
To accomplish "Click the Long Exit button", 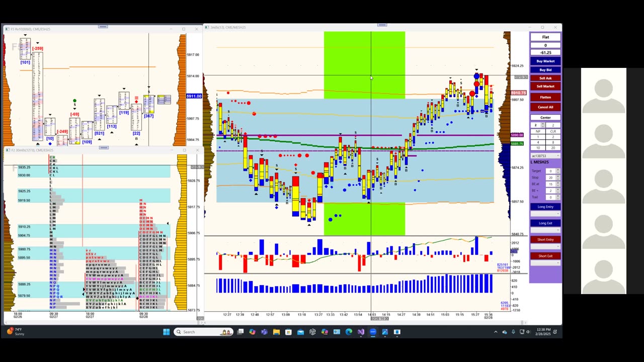I will click(545, 223).
